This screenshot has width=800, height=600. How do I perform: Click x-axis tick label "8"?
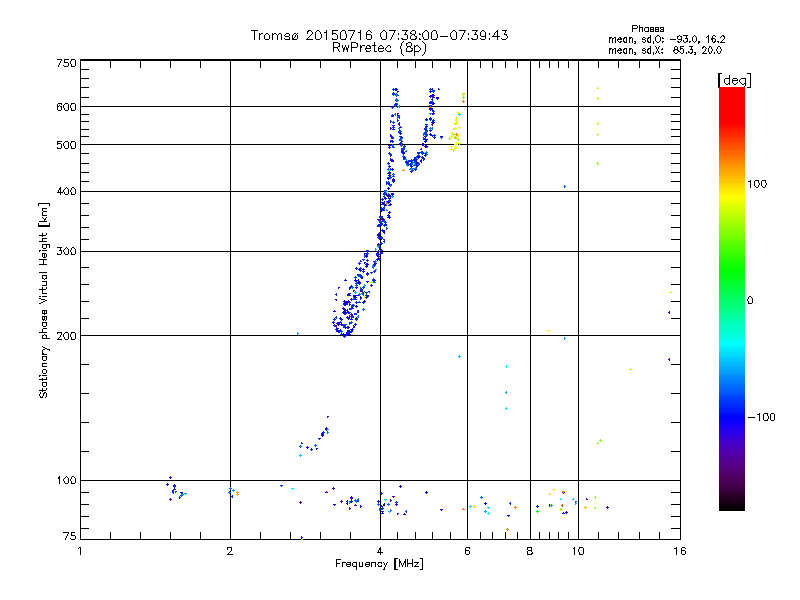pos(530,551)
